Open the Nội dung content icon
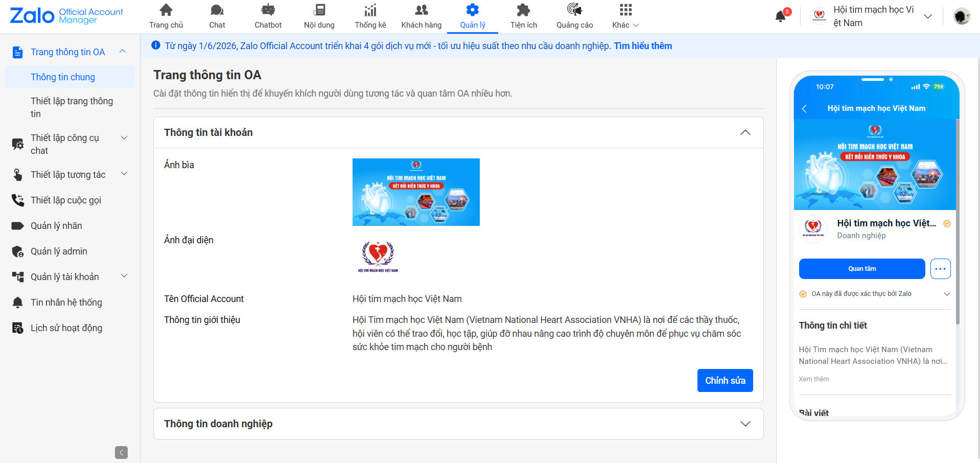Viewport: 980px width, 463px height. pyautogui.click(x=319, y=10)
